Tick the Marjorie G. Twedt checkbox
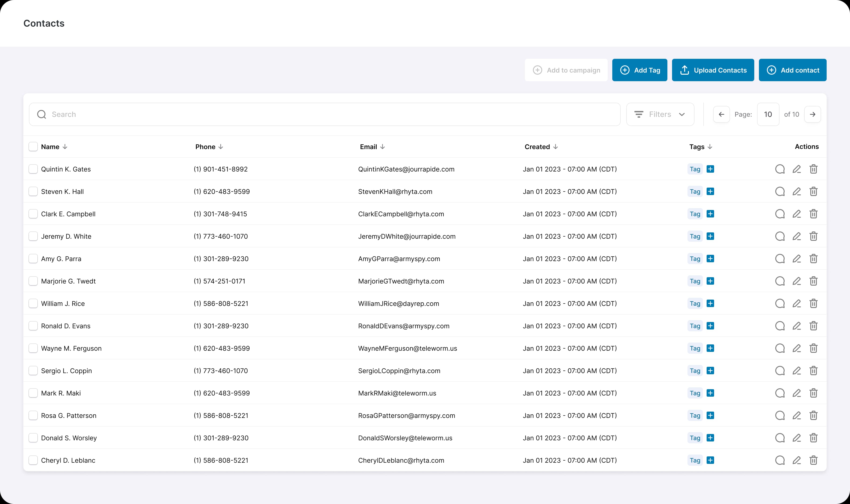The width and height of the screenshot is (850, 504). click(x=33, y=281)
